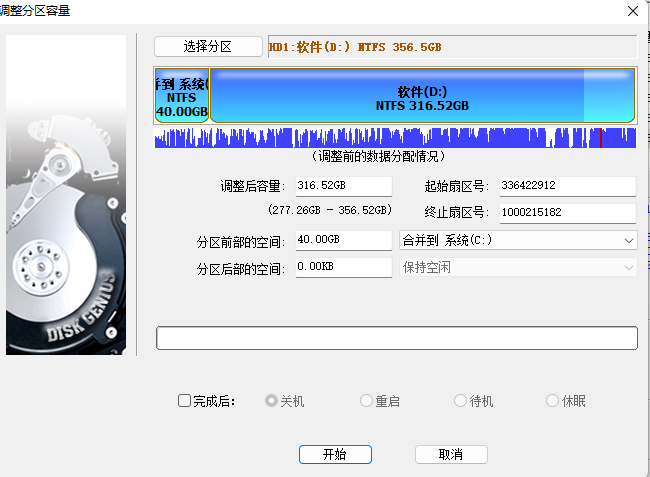Click the 分区后部的空间 field
This screenshot has height=477, width=650.
tap(343, 268)
